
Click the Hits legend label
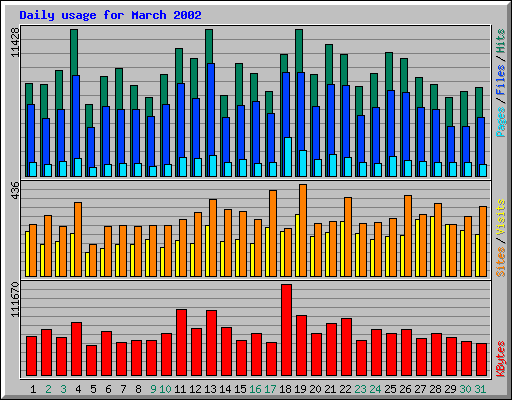click(x=501, y=41)
